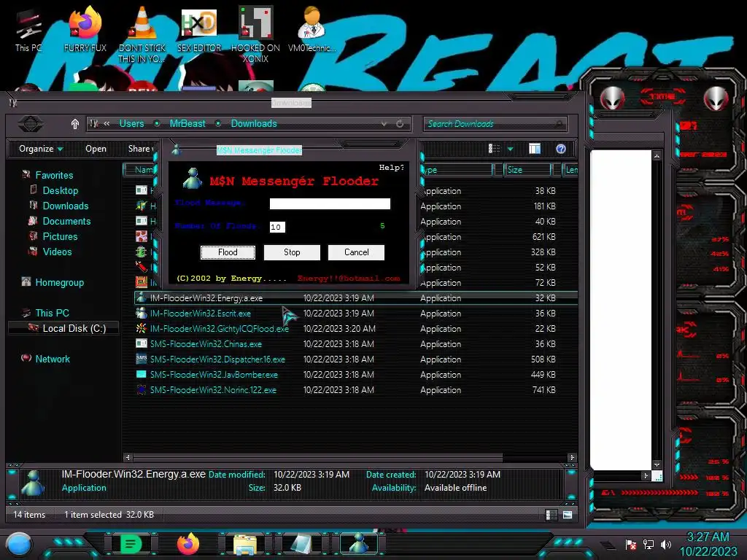Click the Energy hotmail email link
The image size is (747, 560).
coord(349,279)
